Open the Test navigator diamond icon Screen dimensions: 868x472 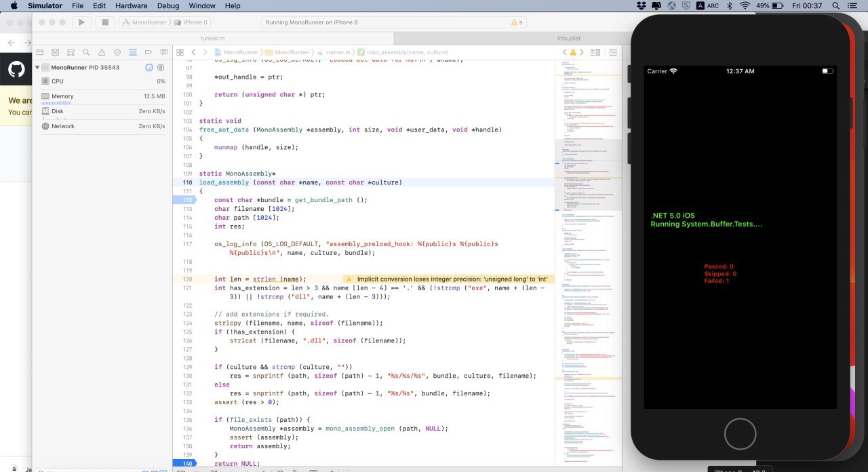(x=117, y=52)
